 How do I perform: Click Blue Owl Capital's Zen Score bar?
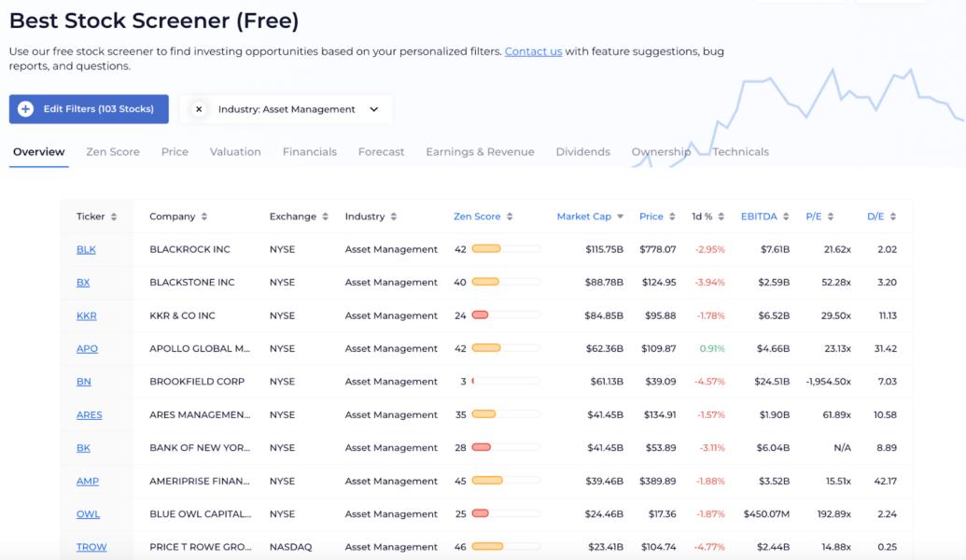(506, 513)
